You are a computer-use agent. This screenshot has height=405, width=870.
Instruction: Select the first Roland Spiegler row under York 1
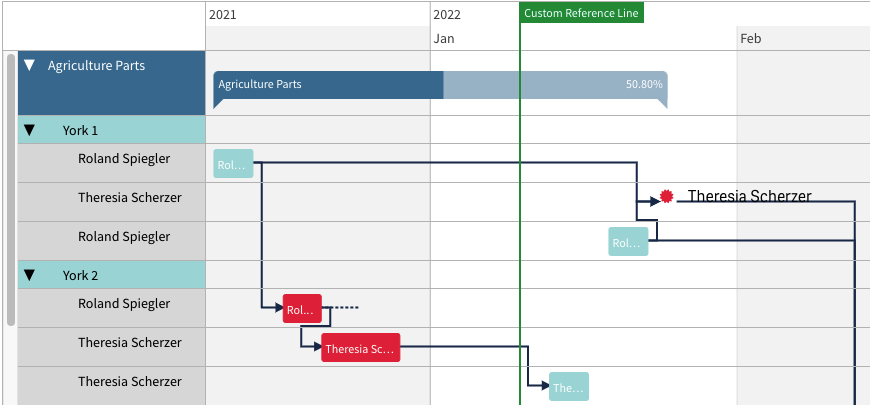[112, 163]
